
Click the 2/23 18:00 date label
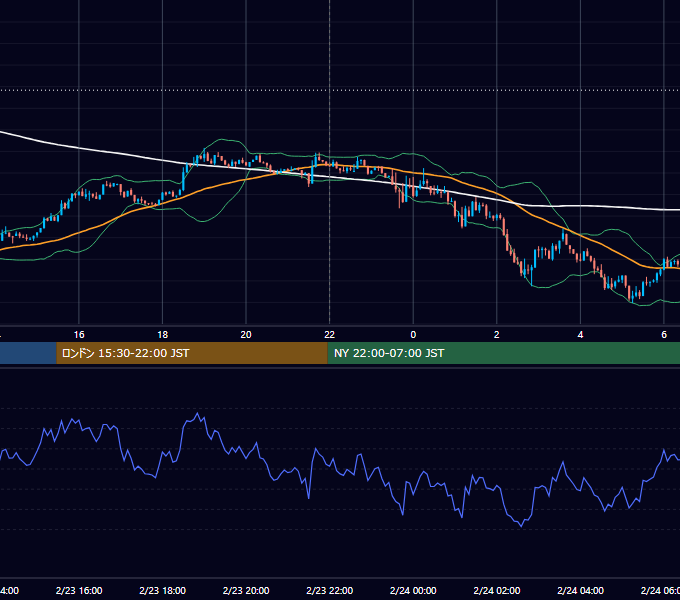point(163,590)
